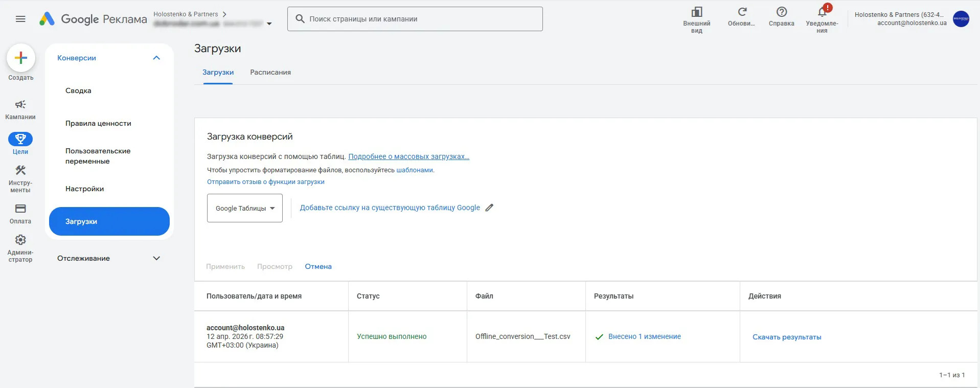Open the account selector dropdown arrow
This screenshot has width=980, height=388.
click(269, 24)
